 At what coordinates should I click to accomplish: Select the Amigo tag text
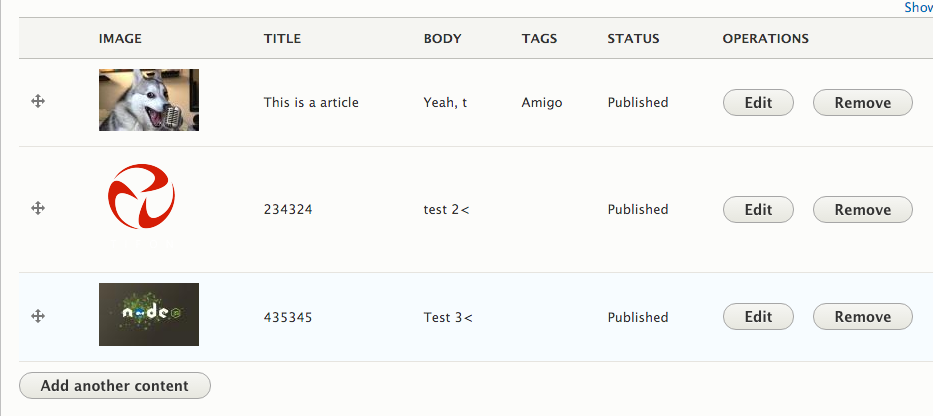[x=542, y=102]
